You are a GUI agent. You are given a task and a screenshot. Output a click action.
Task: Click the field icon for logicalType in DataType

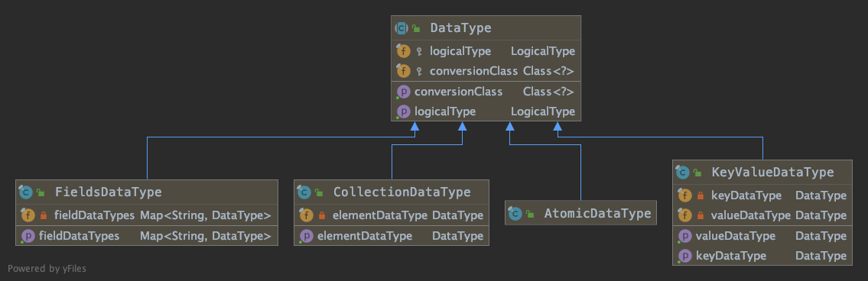click(403, 51)
